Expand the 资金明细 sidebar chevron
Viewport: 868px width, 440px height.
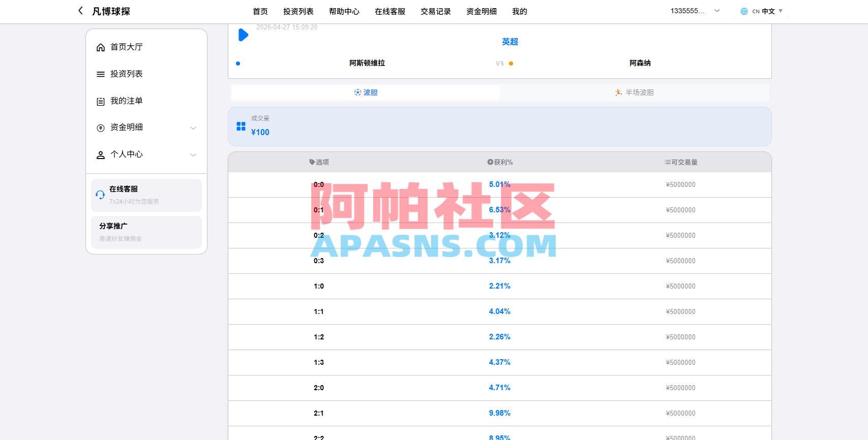193,128
